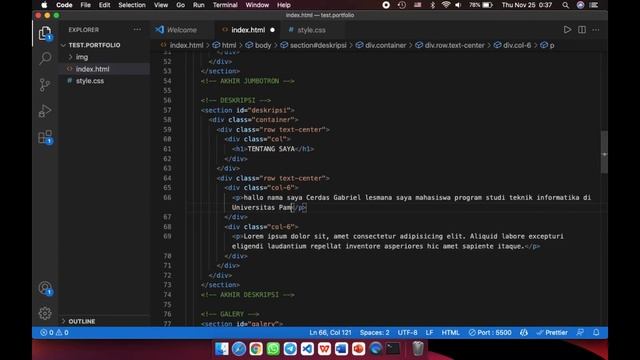Viewport: 640px width, 360px height.
Task: Open Spotlight search in menu bar
Action: pos(565,5)
